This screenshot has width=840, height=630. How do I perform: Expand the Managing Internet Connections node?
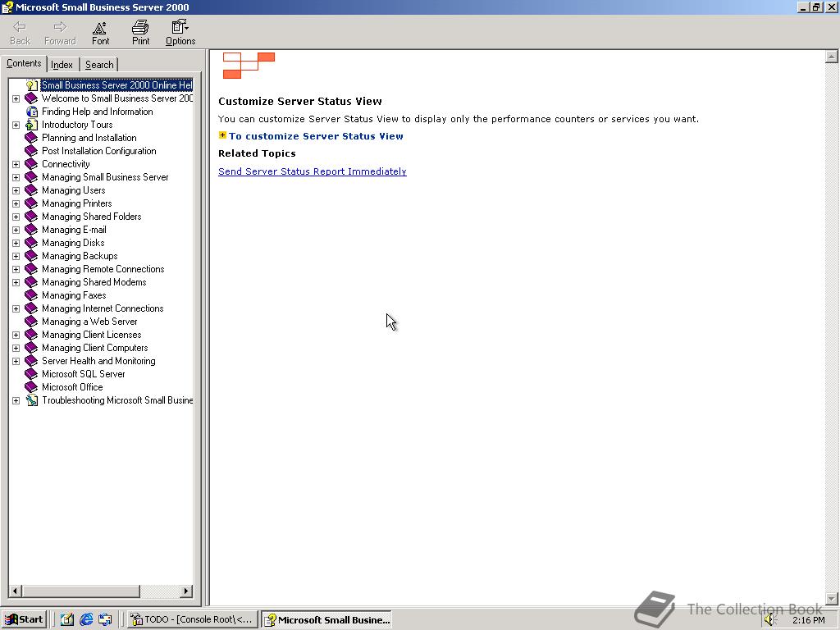click(16, 308)
